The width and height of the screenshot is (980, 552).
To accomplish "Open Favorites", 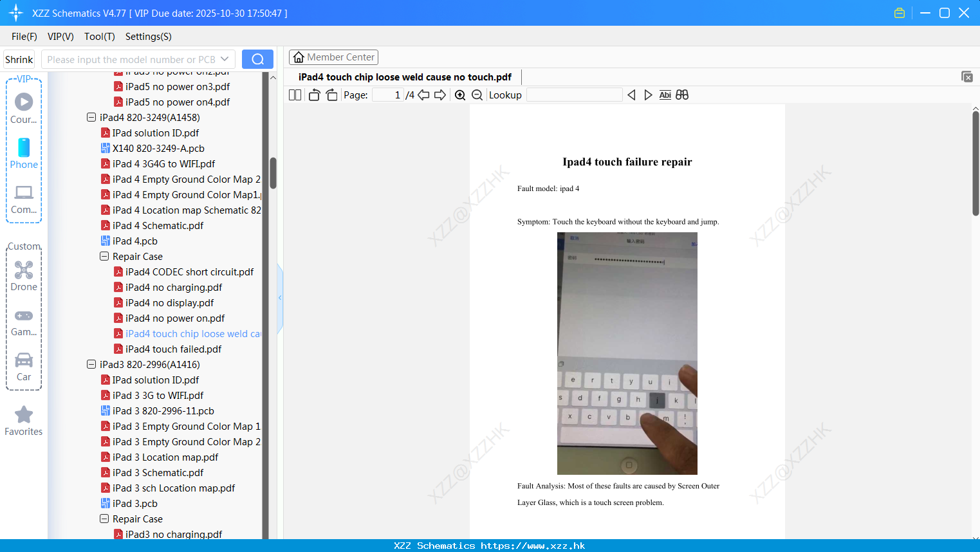I will click(x=24, y=421).
